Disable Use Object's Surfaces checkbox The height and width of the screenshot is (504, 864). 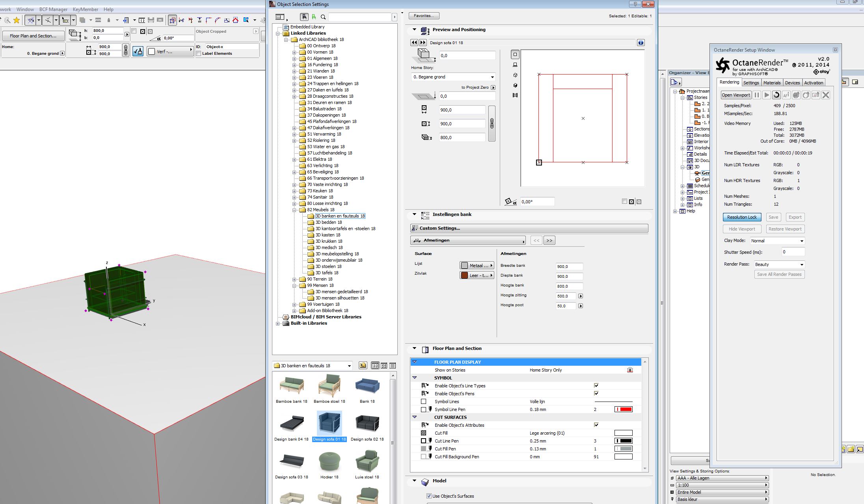click(x=429, y=496)
